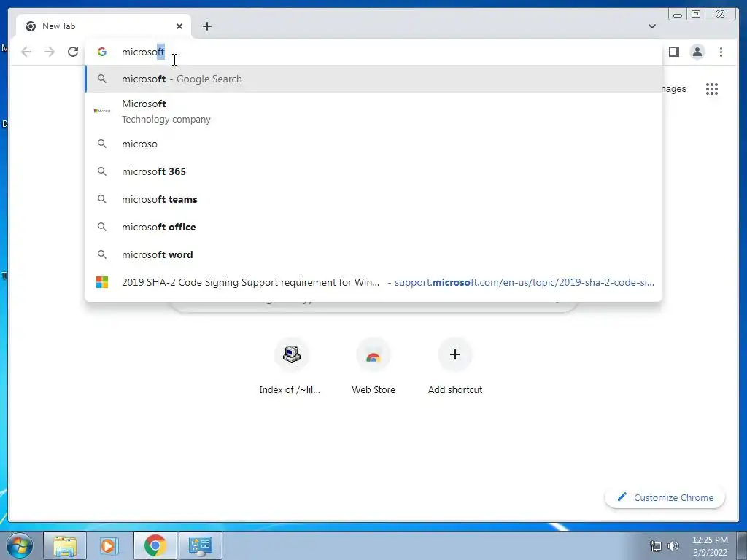Open the Control Panel taskbar icon

pyautogui.click(x=201, y=545)
